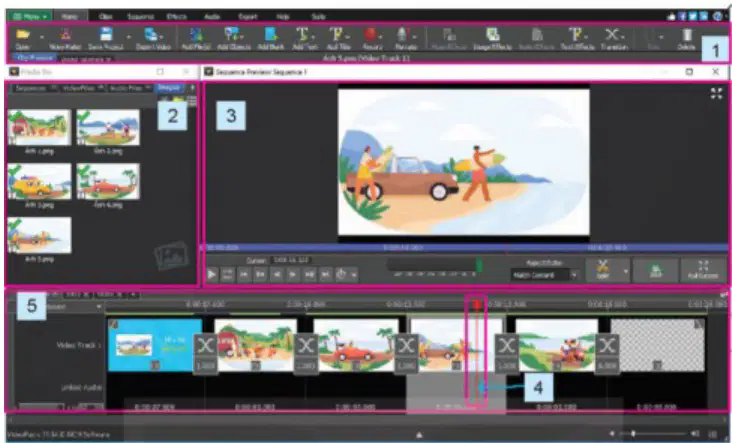Screen dimensions: 732x443
Task: Click the Image Effects icon
Action: 493,35
